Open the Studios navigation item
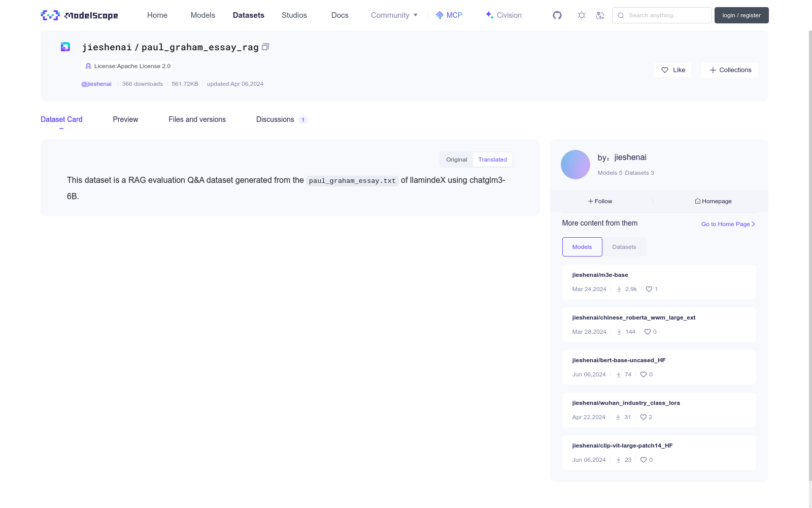 pos(294,15)
